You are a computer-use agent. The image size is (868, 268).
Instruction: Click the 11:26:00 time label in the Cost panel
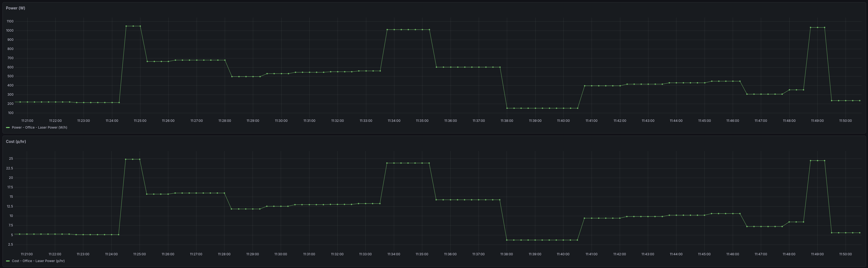168,254
